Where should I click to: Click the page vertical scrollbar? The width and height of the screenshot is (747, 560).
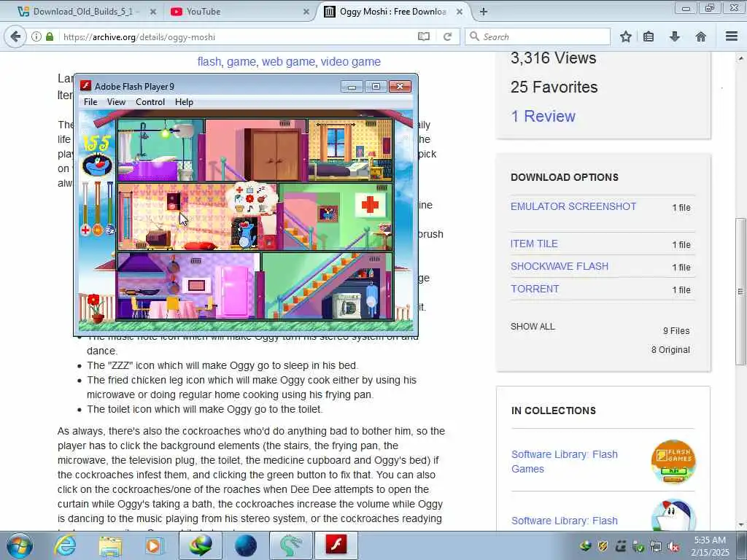click(741, 290)
